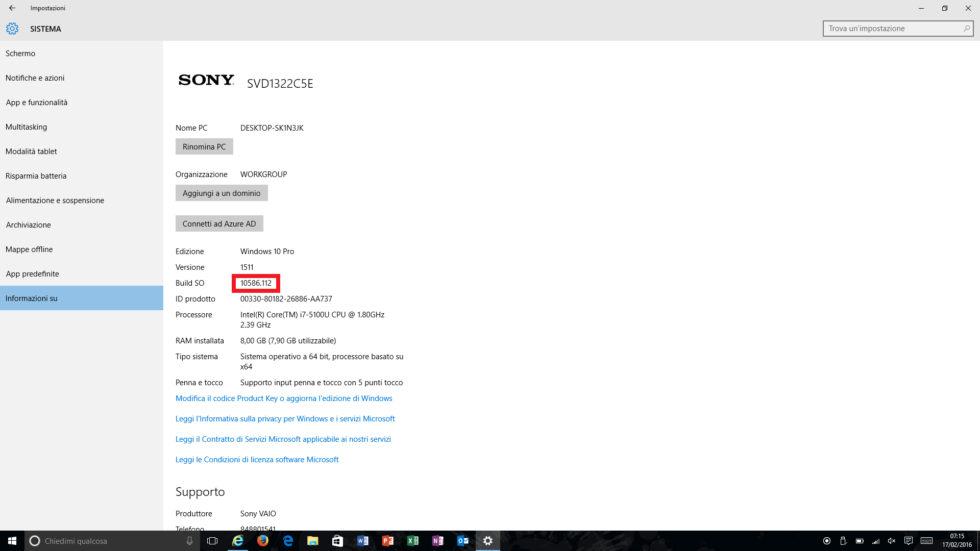Open the Windows Store from taskbar
This screenshot has width=980, height=551.
tap(338, 541)
